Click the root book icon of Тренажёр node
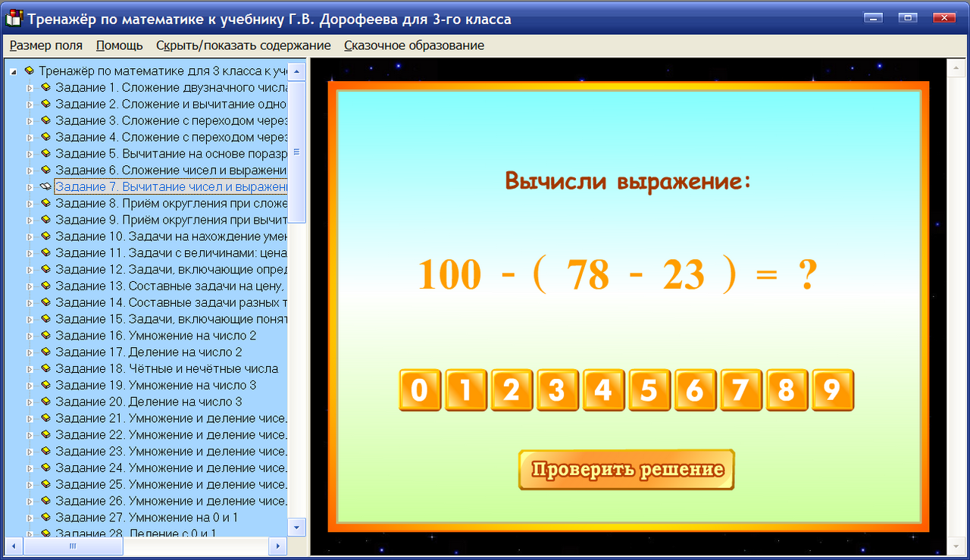 pyautogui.click(x=28, y=70)
